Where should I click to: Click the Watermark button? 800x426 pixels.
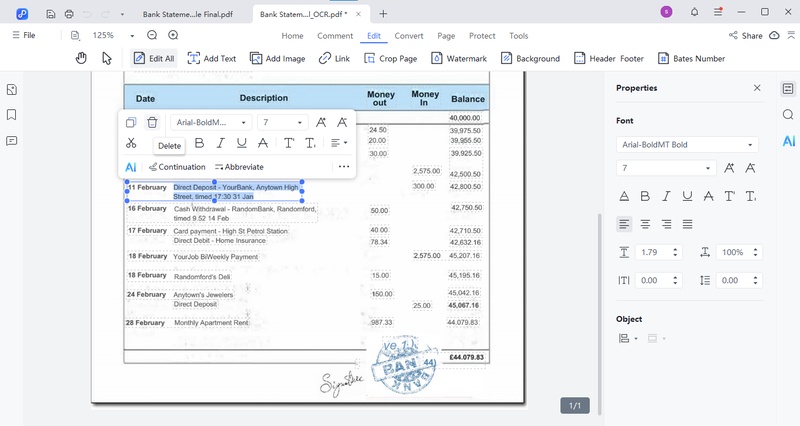(x=459, y=59)
